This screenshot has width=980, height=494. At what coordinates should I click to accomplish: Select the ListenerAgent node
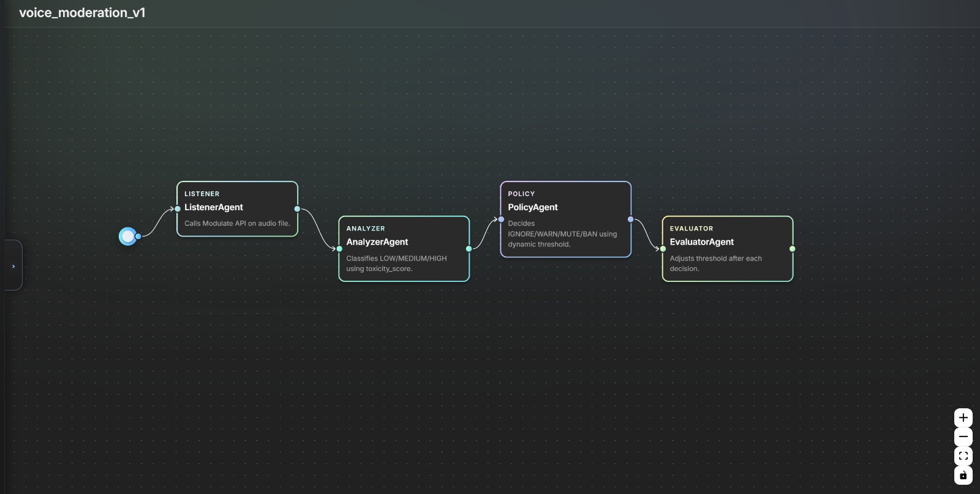237,209
